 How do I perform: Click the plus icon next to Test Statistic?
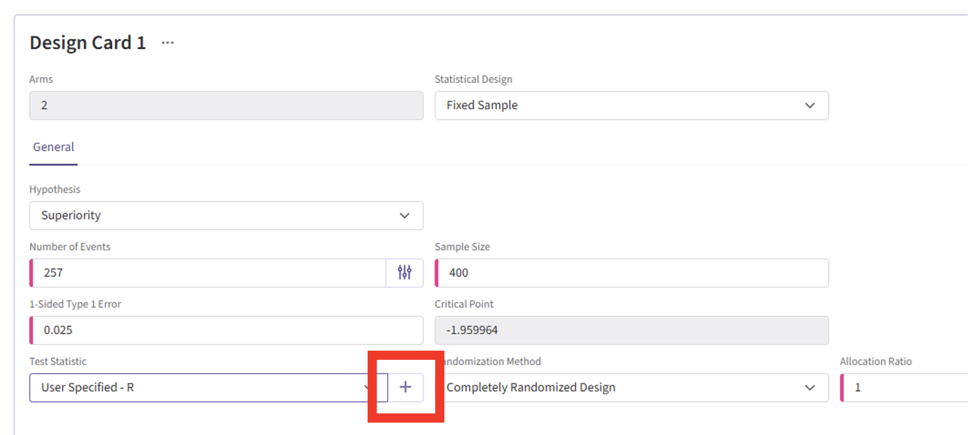(x=405, y=387)
